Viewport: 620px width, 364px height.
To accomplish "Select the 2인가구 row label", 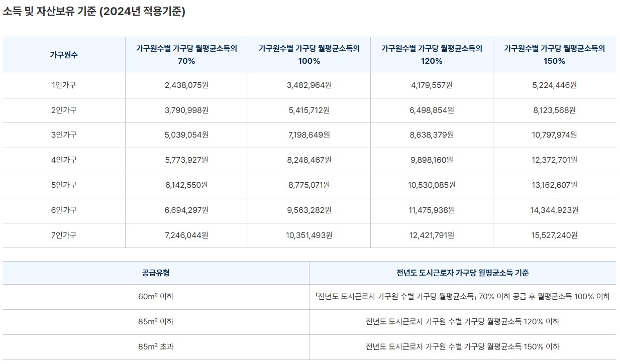I will coord(64,110).
